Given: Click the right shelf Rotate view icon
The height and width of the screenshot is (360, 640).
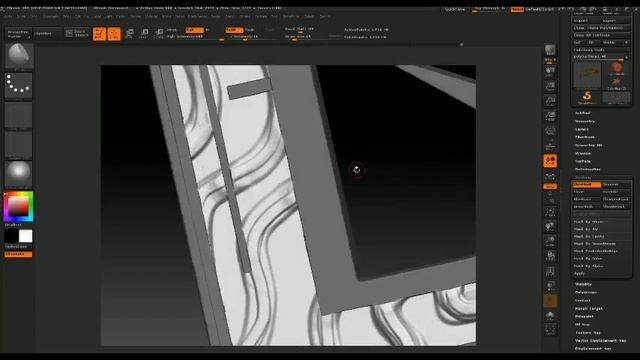Looking at the screenshot, I should (x=550, y=256).
